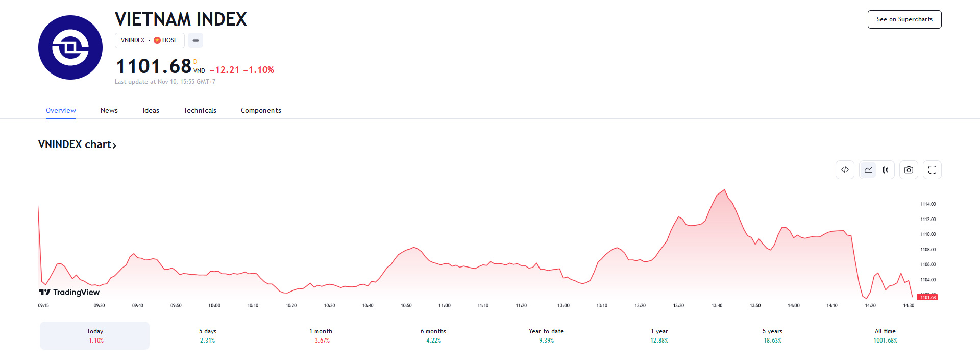The height and width of the screenshot is (364, 980).
Task: Open the News tab
Action: click(109, 110)
